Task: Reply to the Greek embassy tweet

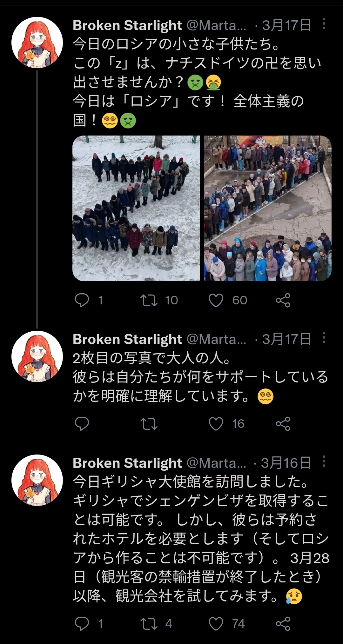Action: point(82,623)
